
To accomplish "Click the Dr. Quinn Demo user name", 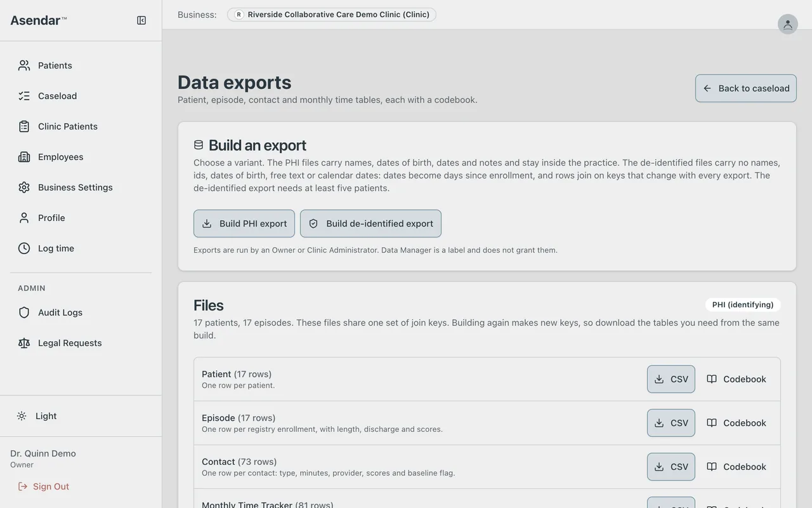I will [x=43, y=453].
